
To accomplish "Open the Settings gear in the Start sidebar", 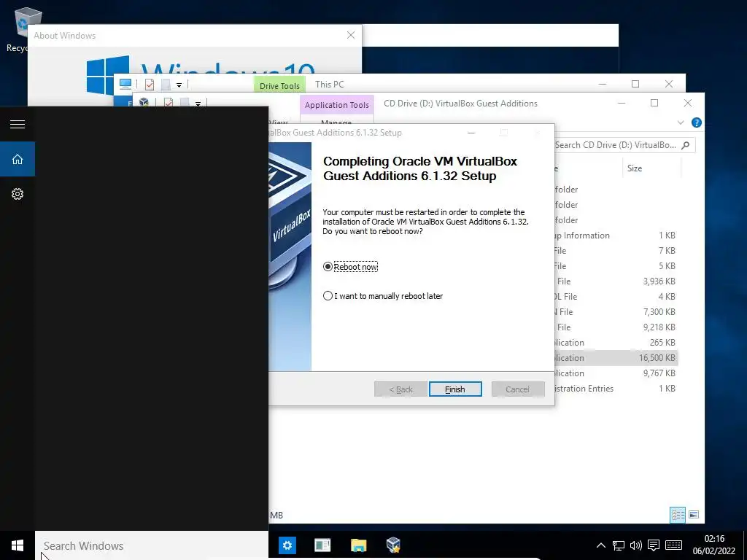I will pyautogui.click(x=18, y=194).
